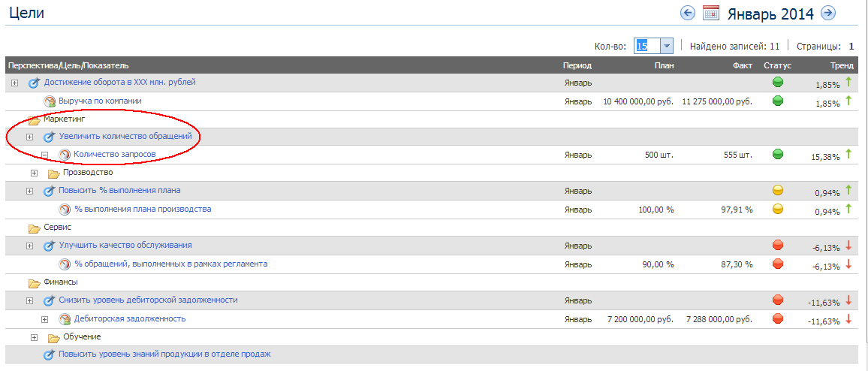
Task: Open the Повысить % выполнения плана link
Action: [x=119, y=191]
